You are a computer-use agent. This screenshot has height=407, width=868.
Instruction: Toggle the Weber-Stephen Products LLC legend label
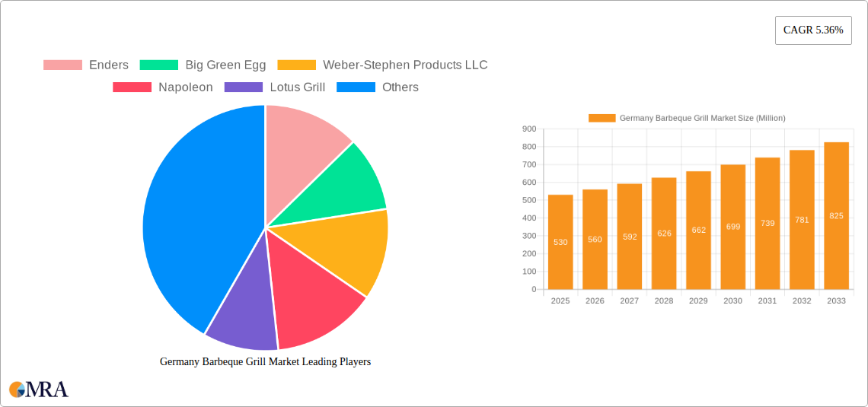pyautogui.click(x=405, y=65)
